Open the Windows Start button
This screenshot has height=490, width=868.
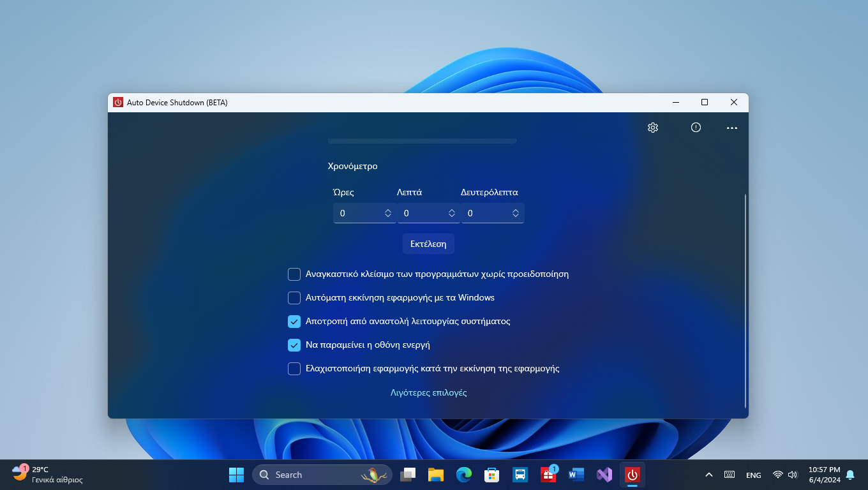pos(236,475)
